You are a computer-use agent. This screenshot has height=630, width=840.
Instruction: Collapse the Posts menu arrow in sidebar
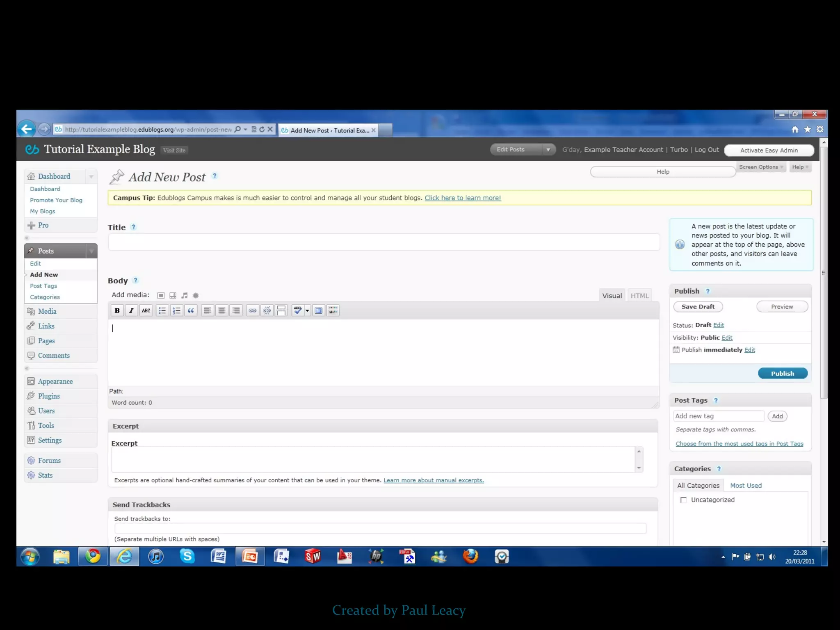click(x=91, y=251)
